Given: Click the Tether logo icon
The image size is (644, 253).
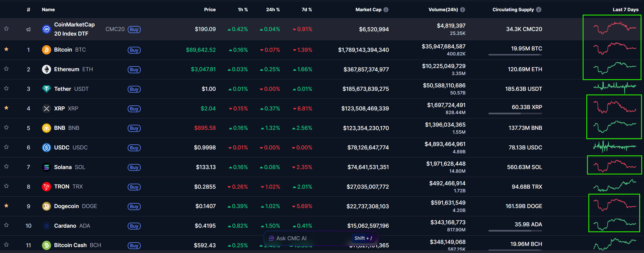Looking at the screenshot, I should [x=46, y=89].
